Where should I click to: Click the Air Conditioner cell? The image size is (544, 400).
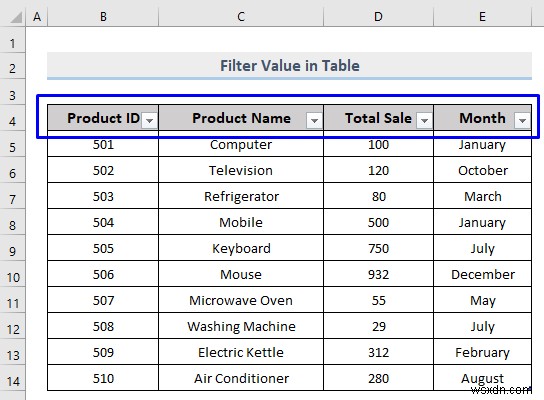click(x=241, y=378)
